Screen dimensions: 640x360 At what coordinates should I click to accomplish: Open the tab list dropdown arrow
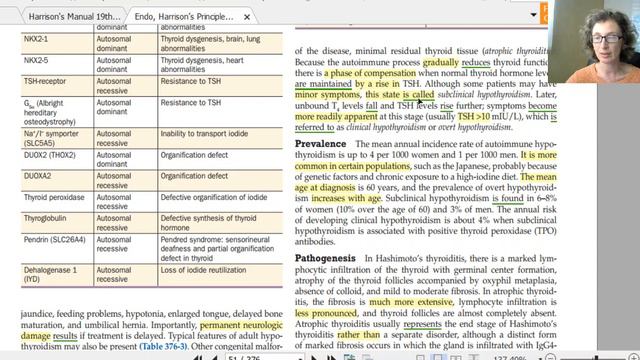coord(533,15)
